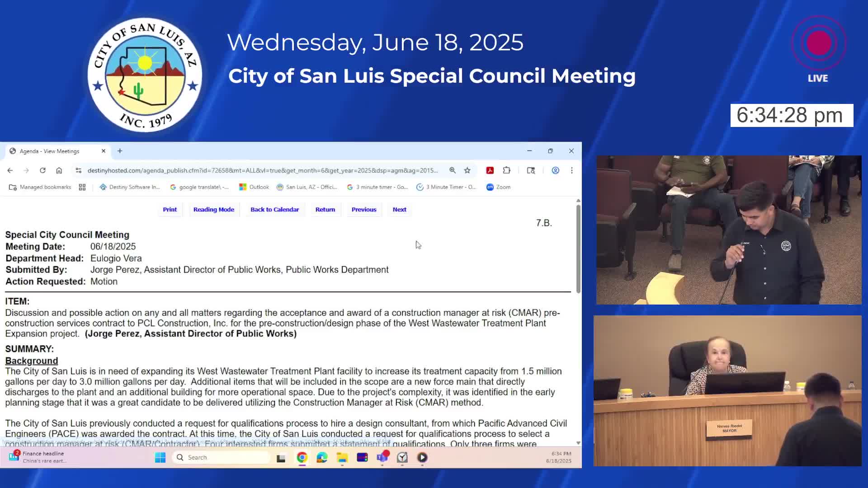Open Reading Mode
868x488 pixels.
pos(213,210)
